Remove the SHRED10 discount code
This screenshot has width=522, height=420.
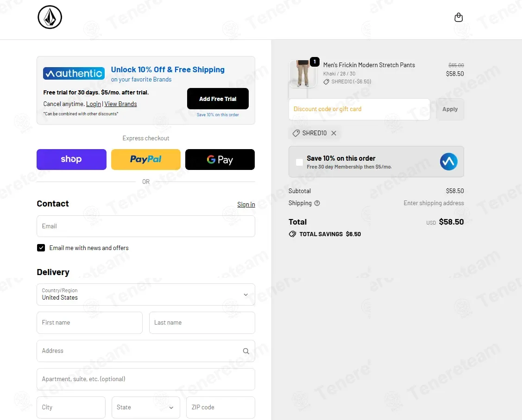pos(334,133)
